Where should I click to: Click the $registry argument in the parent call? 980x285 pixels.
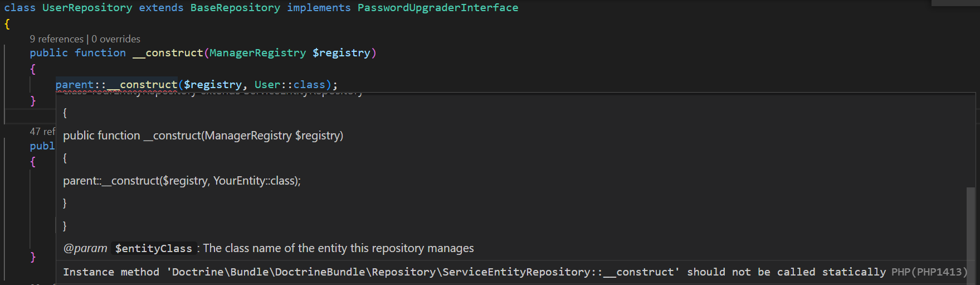coord(212,85)
